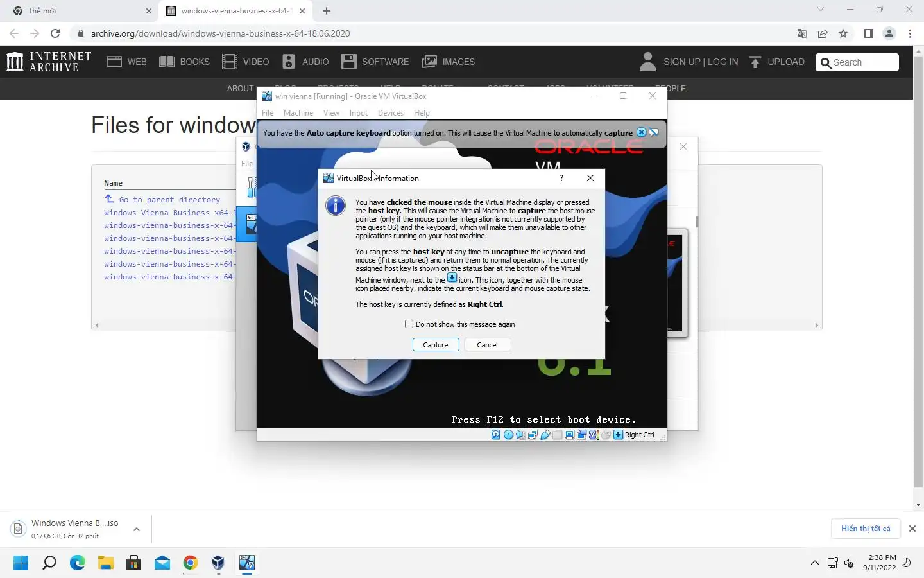
Task: Click the don't-show-again icon on keyboard notification
Action: pos(654,132)
